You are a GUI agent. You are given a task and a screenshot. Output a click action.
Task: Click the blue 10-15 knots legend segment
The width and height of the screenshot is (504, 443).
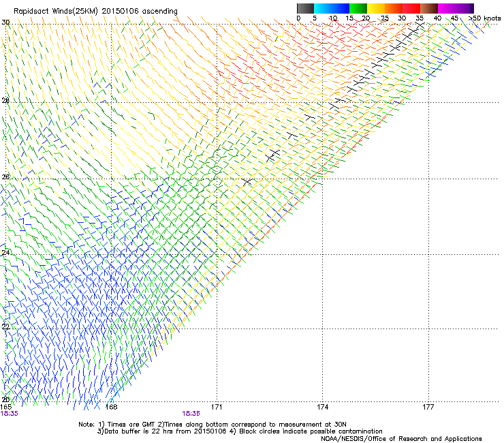[341, 8]
